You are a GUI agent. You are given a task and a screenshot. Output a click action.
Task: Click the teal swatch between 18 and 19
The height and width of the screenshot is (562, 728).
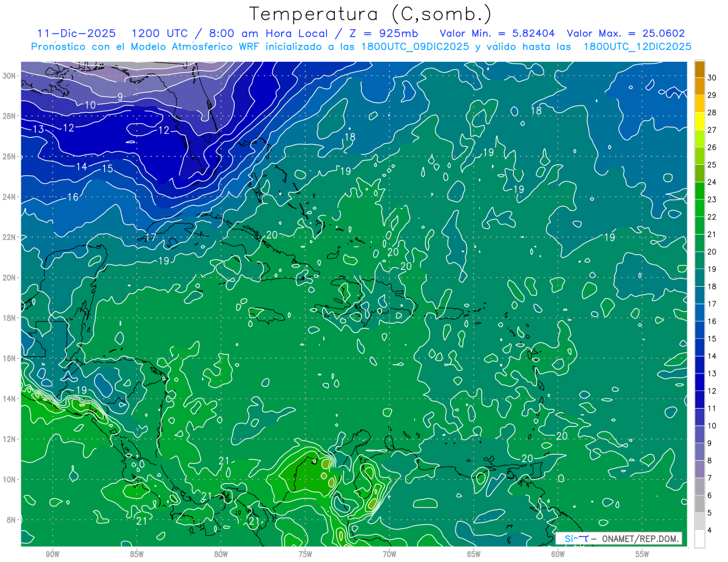[x=699, y=278]
